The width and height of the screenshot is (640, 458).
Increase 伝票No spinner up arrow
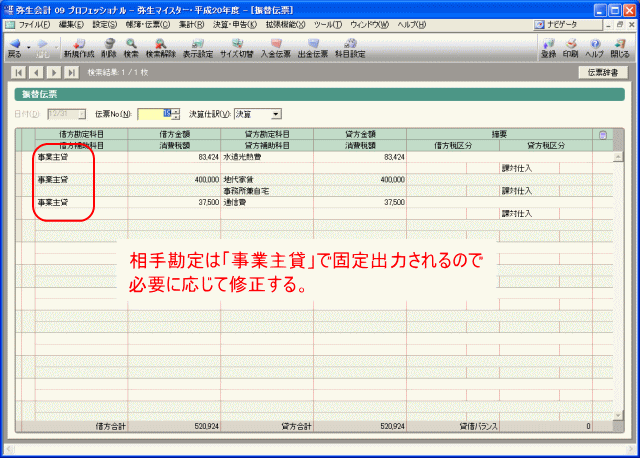(176, 111)
